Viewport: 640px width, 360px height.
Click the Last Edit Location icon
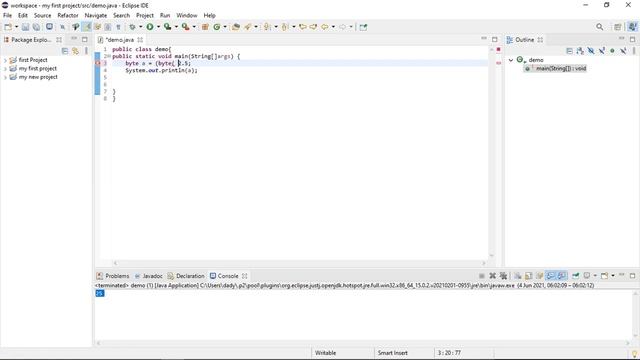coord(302,27)
